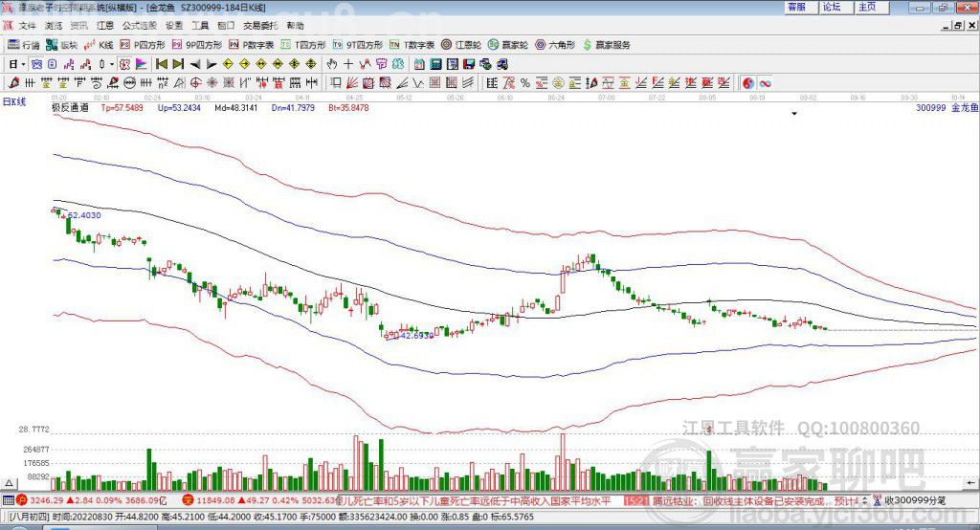Click the first yellow diamond arrow icon
This screenshot has width=980, height=530.
coord(229,64)
